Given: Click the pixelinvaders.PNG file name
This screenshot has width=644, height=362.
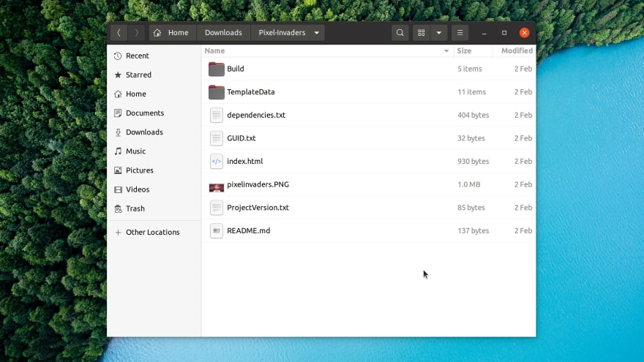Looking at the screenshot, I should 258,185.
